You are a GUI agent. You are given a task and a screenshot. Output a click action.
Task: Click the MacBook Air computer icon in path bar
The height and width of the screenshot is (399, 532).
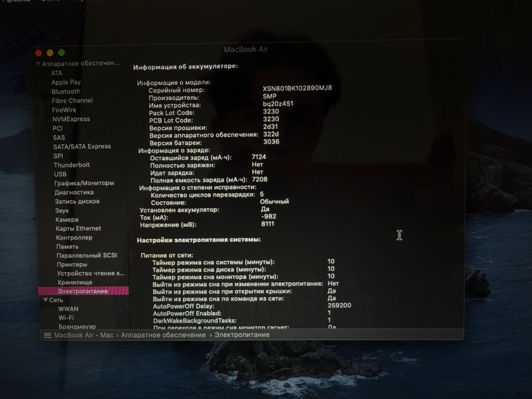pos(47,335)
